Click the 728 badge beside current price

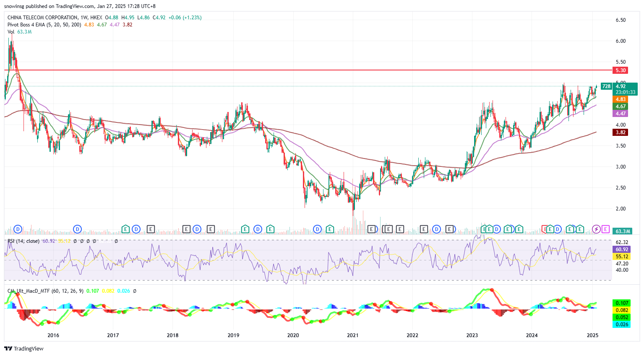[x=606, y=86]
